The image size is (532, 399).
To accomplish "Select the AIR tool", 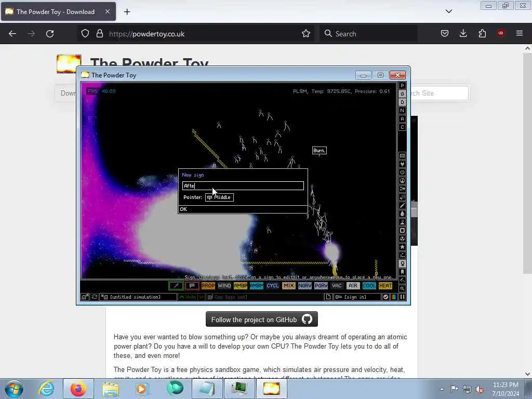I will pos(353,286).
